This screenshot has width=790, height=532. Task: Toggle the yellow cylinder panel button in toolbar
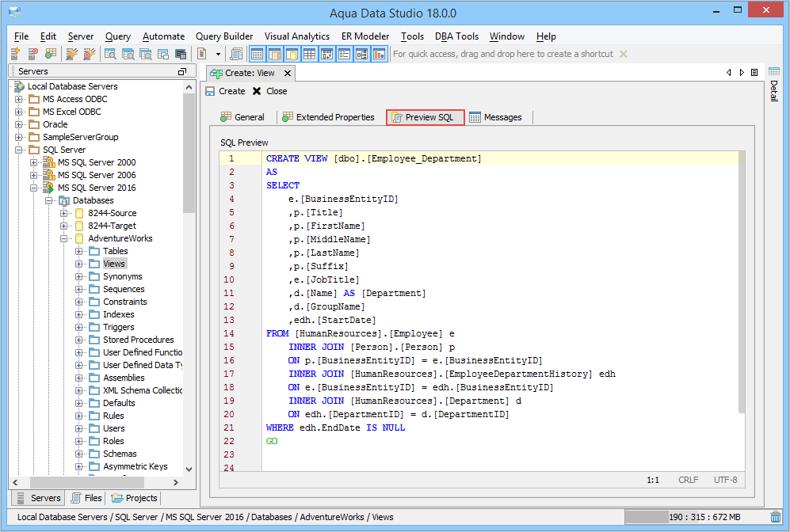tap(292, 54)
